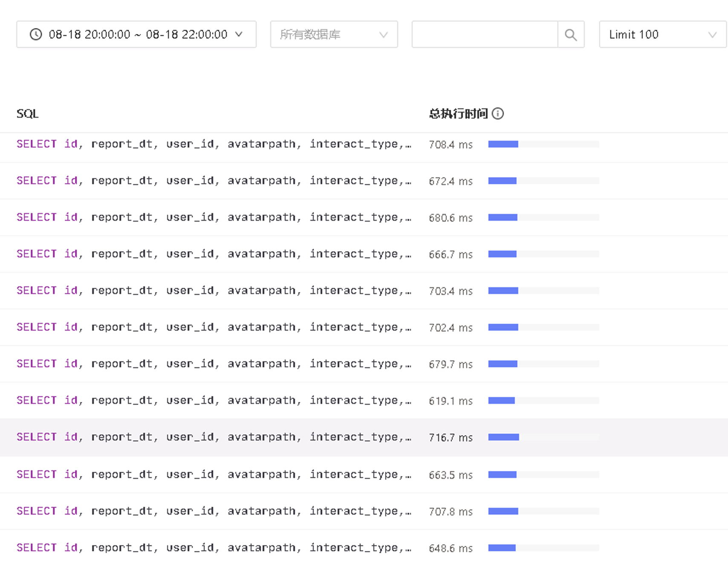Screen dimensions: 728x565
Task: Click the progress bar for 663.5 ms
Action: click(543, 475)
